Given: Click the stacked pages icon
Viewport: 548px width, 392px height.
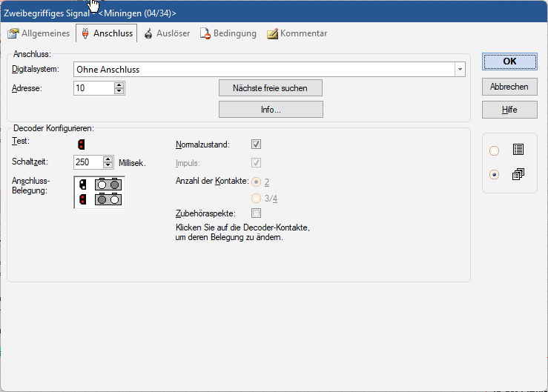Looking at the screenshot, I should click(x=518, y=175).
